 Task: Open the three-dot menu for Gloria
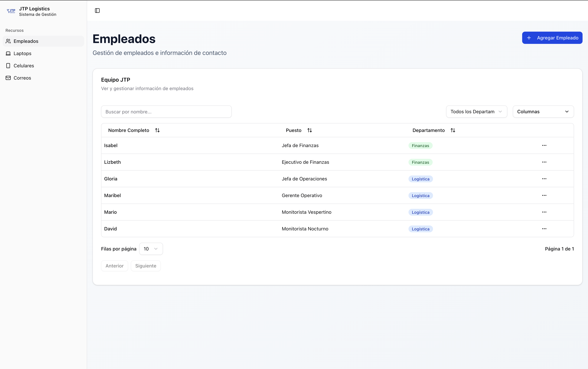544,179
